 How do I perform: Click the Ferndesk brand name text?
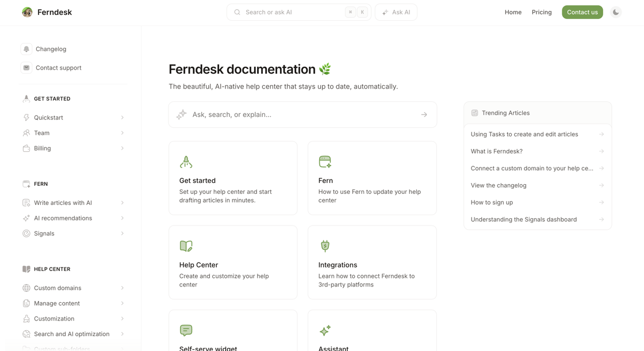pos(55,12)
